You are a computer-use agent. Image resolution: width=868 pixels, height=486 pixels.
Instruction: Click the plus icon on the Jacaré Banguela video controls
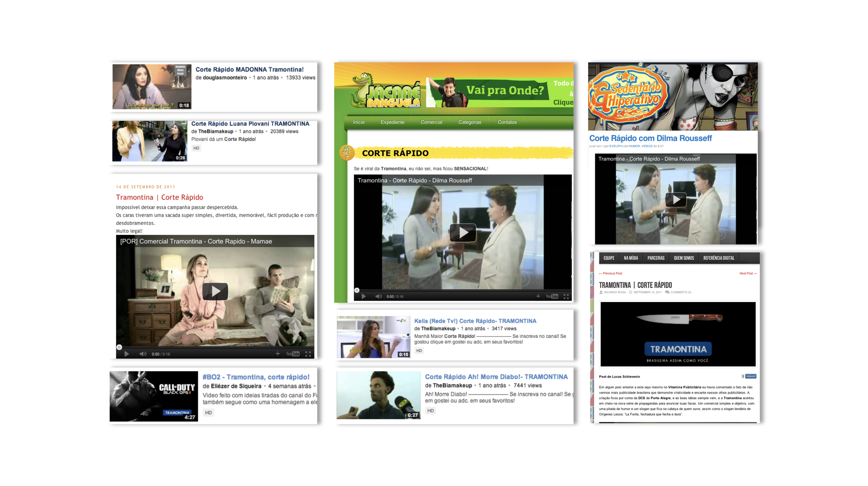tap(538, 296)
